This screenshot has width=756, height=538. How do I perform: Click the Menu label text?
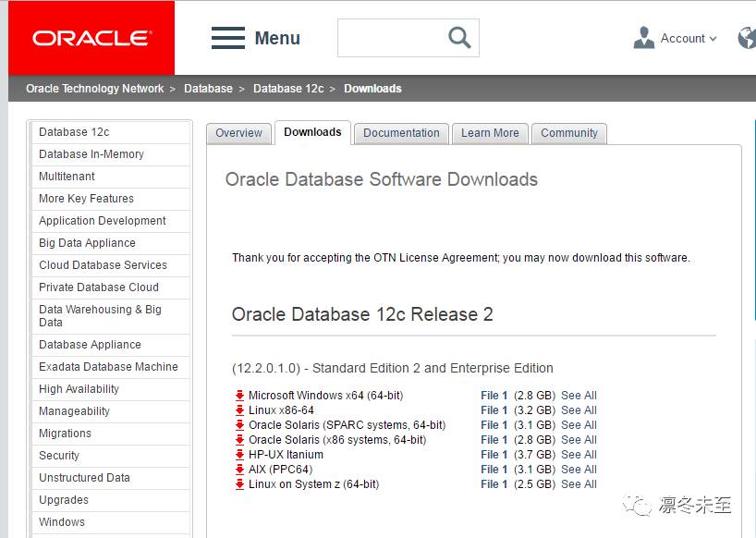click(x=277, y=38)
